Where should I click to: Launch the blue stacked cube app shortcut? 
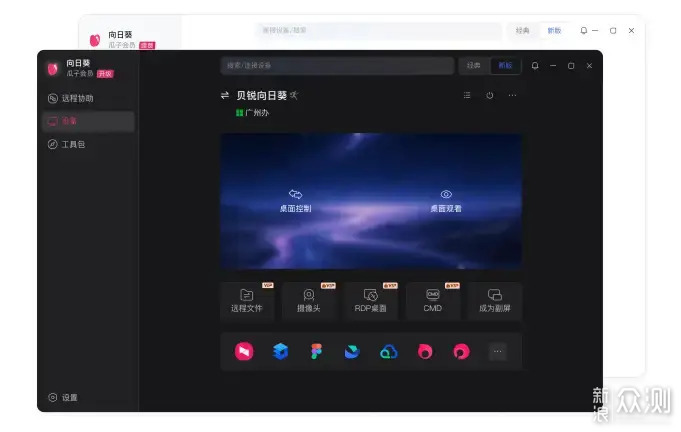coord(281,351)
